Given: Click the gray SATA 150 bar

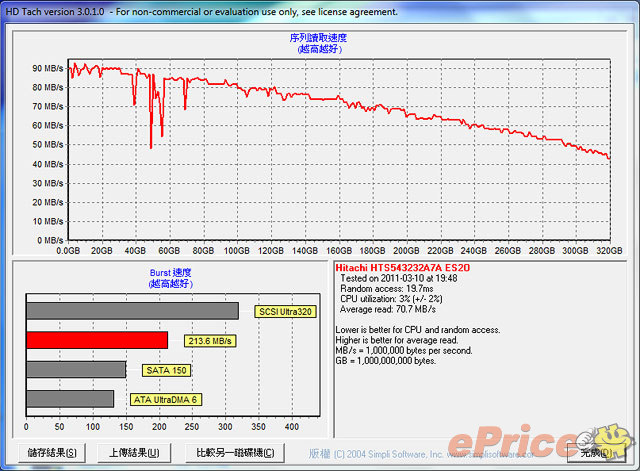Looking at the screenshot, I should (76, 369).
